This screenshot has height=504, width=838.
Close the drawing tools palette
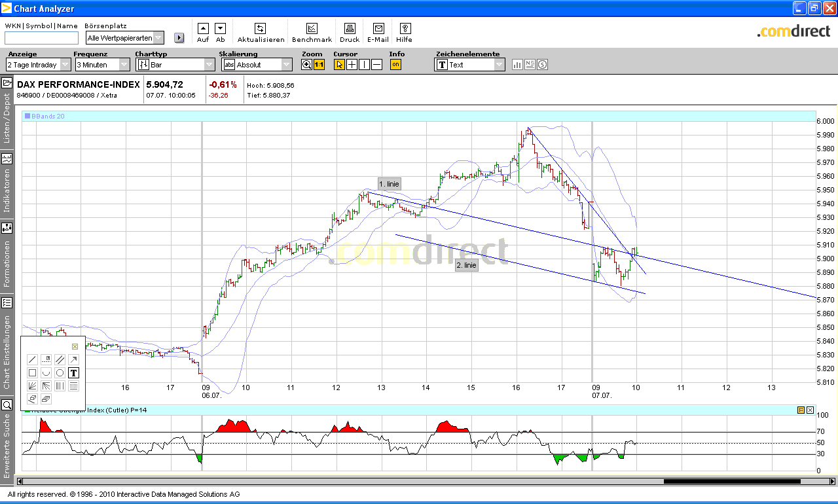(75, 346)
